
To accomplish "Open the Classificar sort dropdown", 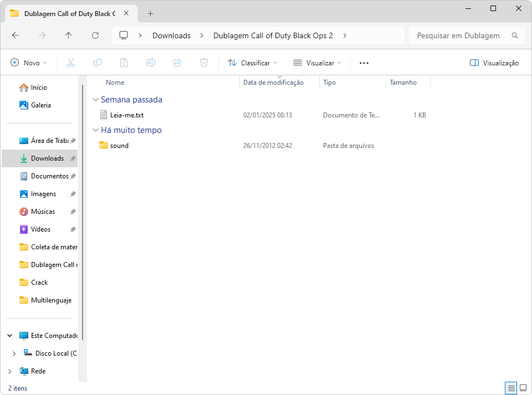I will click(x=253, y=63).
